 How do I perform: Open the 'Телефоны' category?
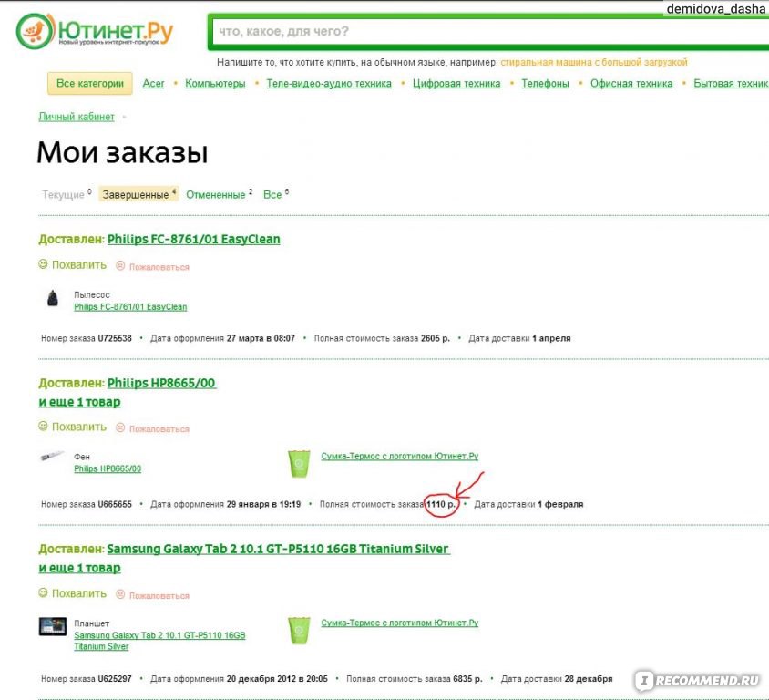546,83
